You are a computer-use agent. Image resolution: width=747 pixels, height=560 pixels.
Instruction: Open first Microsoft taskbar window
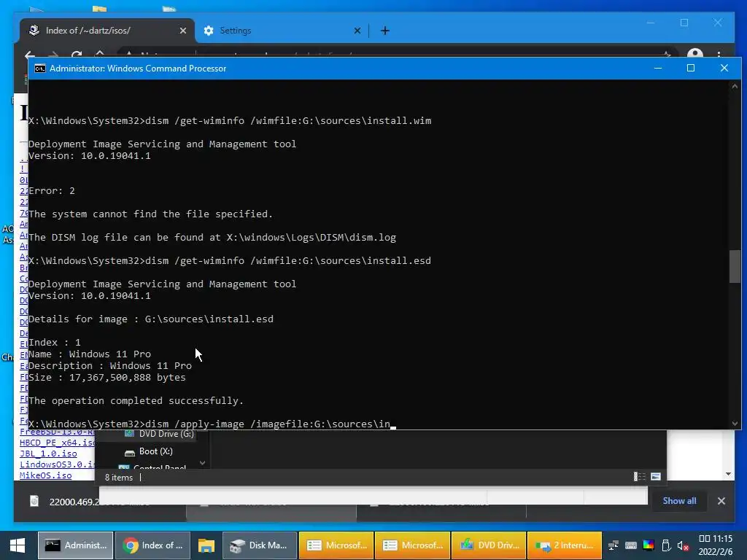tap(336, 545)
